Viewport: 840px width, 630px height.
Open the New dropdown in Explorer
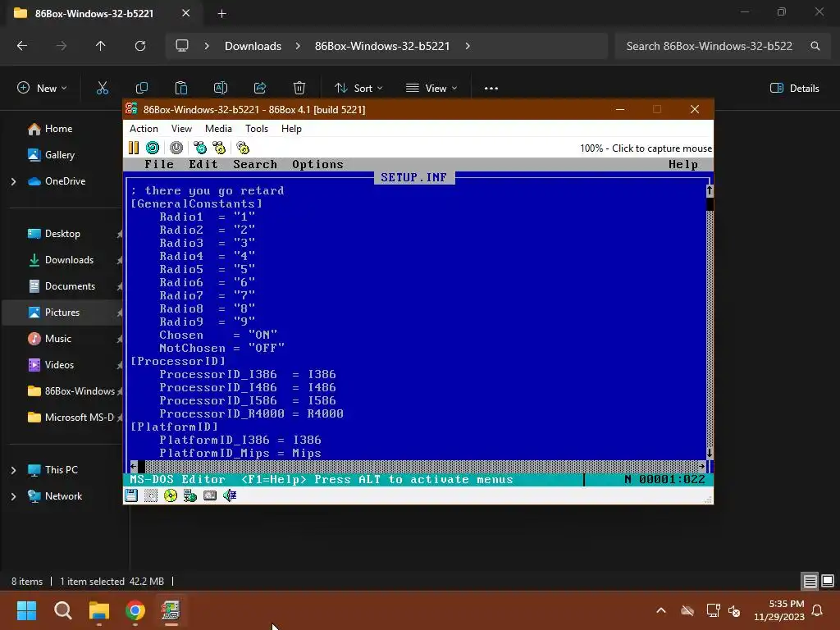[x=43, y=89]
